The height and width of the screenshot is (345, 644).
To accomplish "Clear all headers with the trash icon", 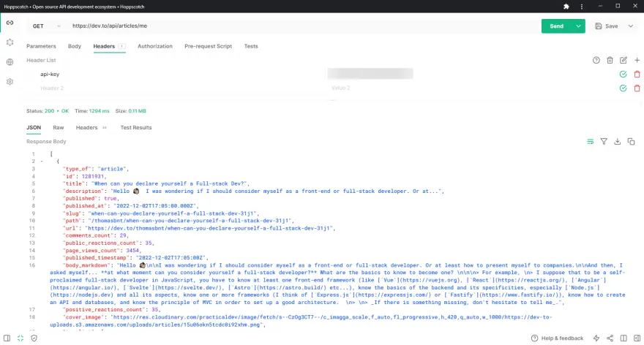I will (610, 60).
